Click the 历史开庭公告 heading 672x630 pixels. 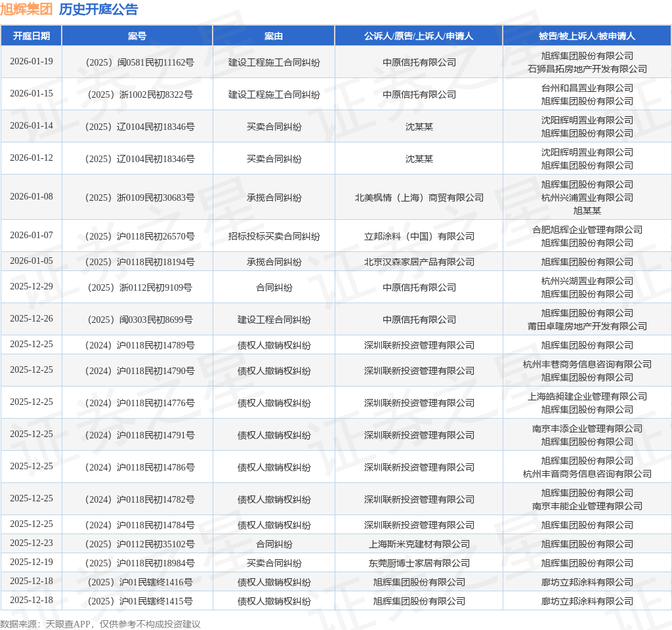[98, 9]
